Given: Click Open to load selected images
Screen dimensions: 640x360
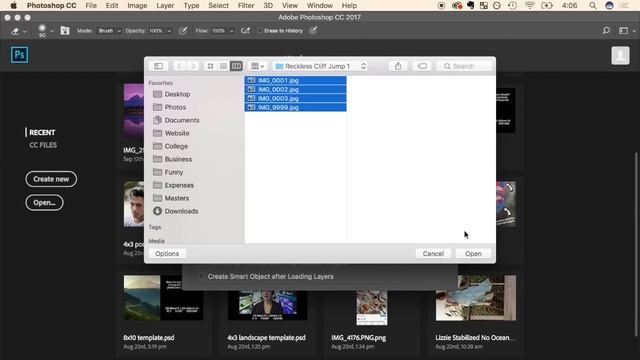Looking at the screenshot, I should (473, 254).
